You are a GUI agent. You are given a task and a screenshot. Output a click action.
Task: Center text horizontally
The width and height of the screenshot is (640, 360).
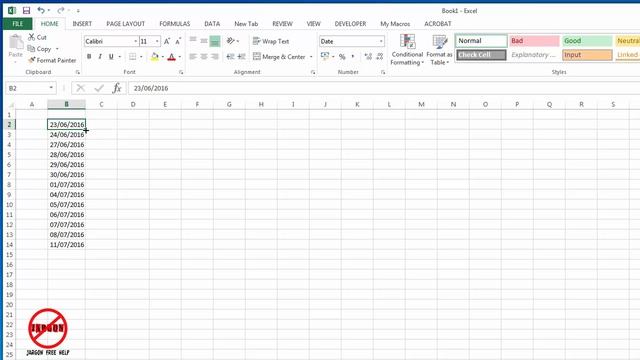pyautogui.click(x=204, y=56)
